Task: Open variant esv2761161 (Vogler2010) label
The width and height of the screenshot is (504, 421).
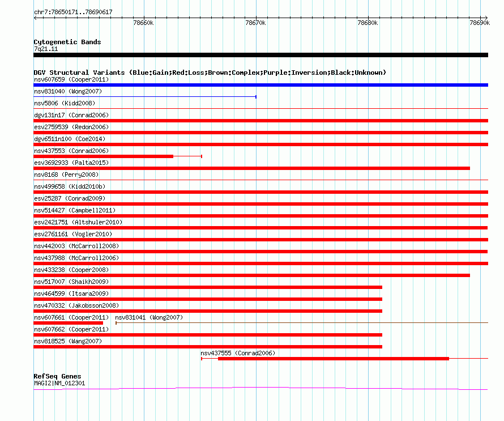Action: (73, 234)
